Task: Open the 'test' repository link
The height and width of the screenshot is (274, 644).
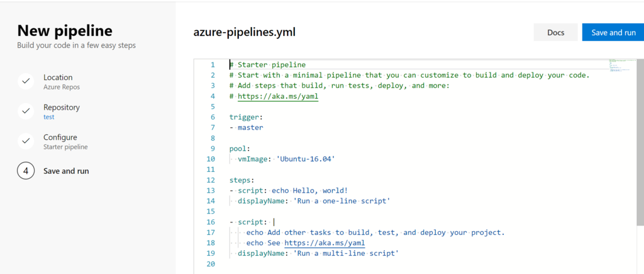Action: point(49,117)
